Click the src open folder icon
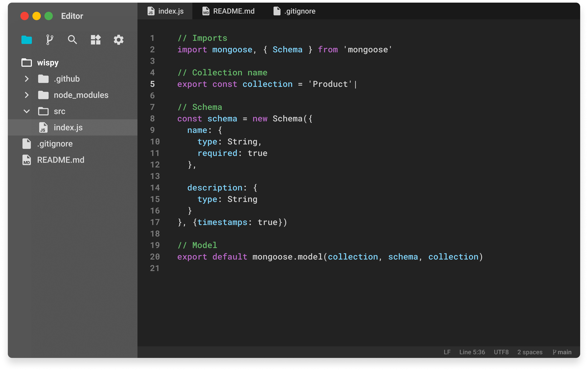 43,111
